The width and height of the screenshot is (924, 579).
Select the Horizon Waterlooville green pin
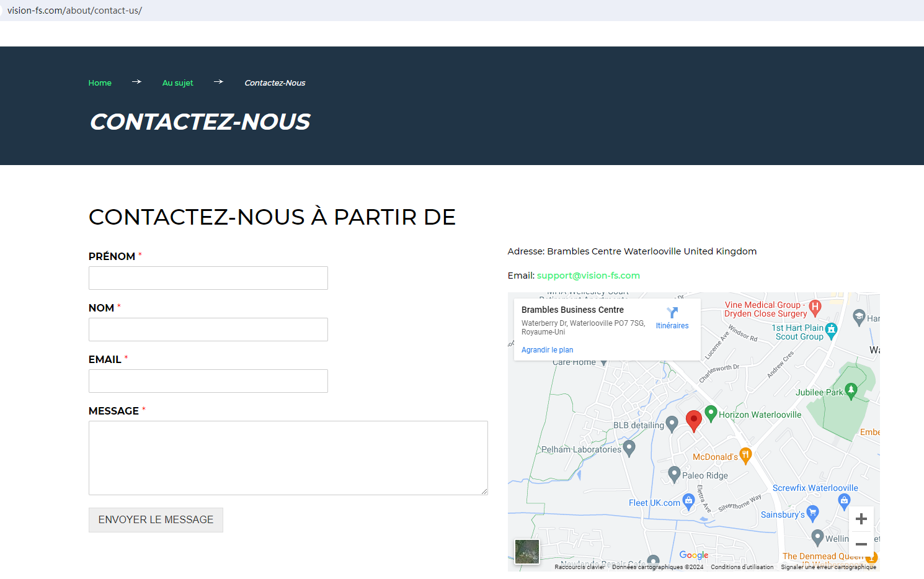pos(711,413)
